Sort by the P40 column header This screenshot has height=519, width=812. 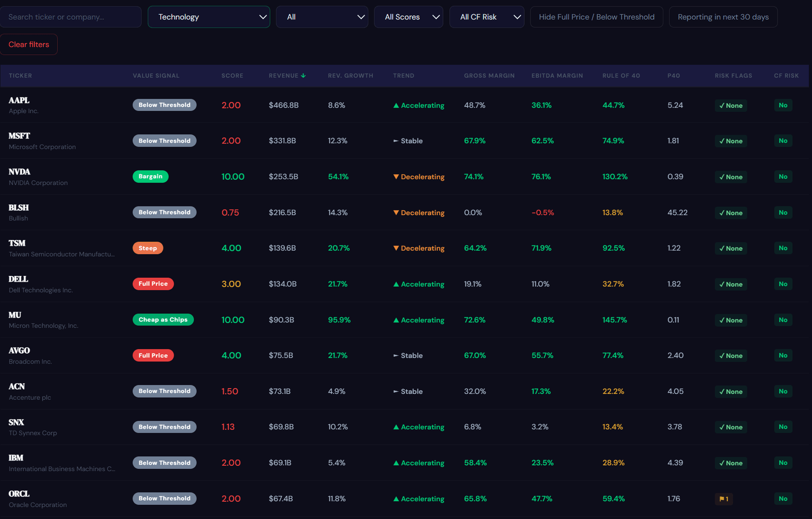(x=673, y=76)
